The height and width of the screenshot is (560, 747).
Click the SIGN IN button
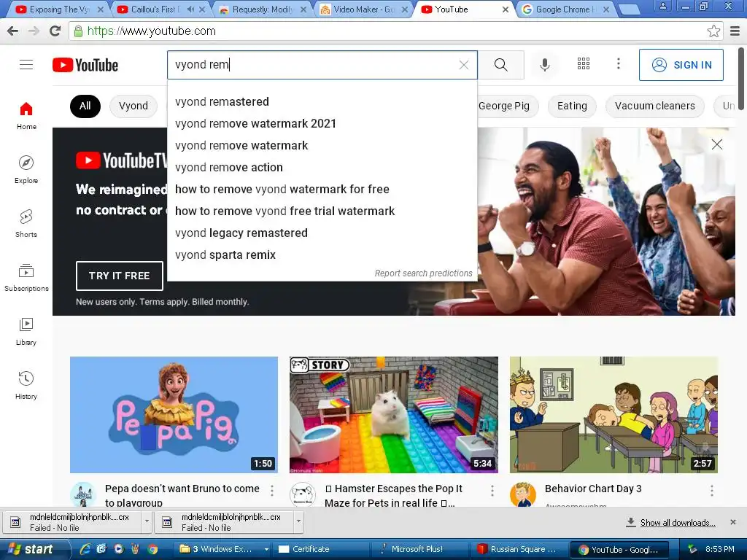[681, 65]
